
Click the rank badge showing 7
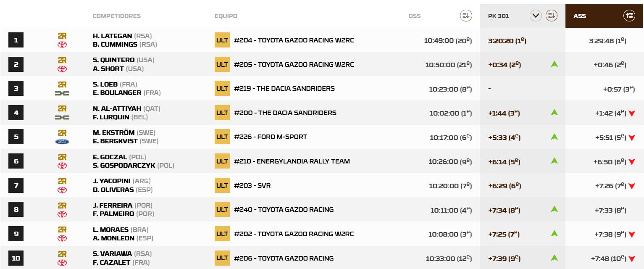tap(16, 185)
